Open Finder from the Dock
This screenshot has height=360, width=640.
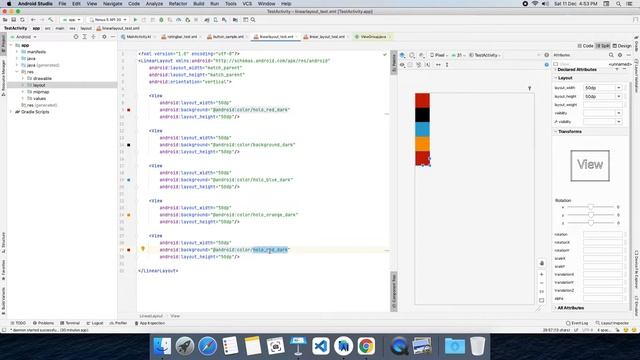coord(162,346)
